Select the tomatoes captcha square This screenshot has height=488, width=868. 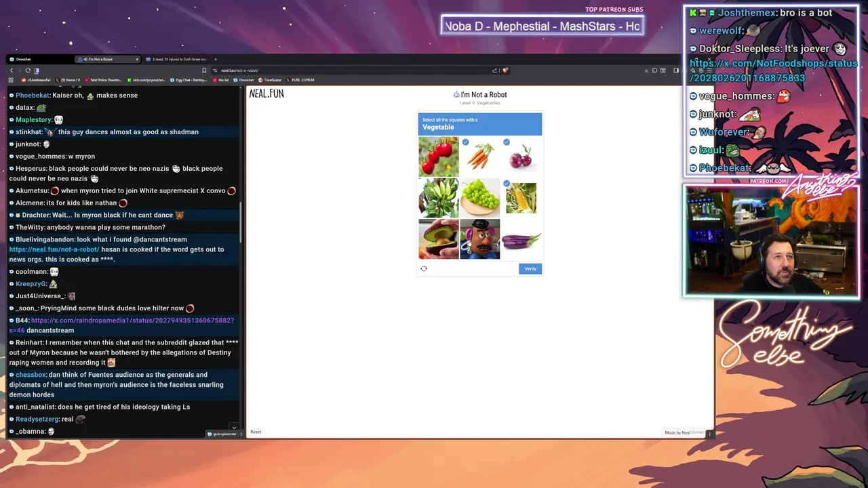(439, 157)
